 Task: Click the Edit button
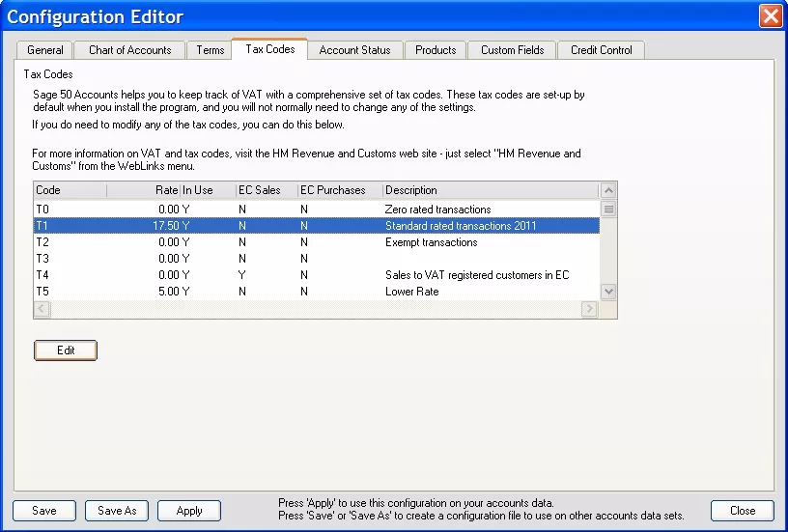(66, 350)
